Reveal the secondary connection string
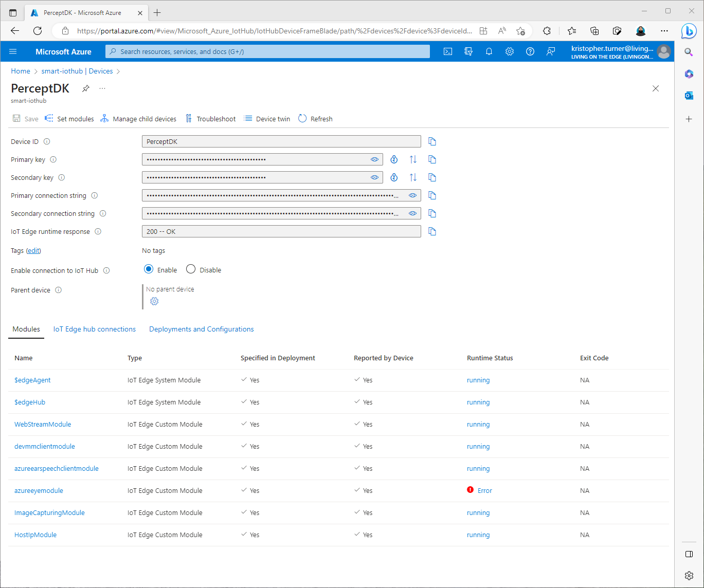 412,213
